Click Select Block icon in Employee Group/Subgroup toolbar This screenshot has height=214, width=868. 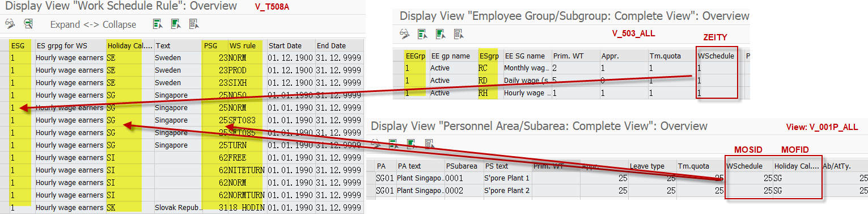(441, 33)
